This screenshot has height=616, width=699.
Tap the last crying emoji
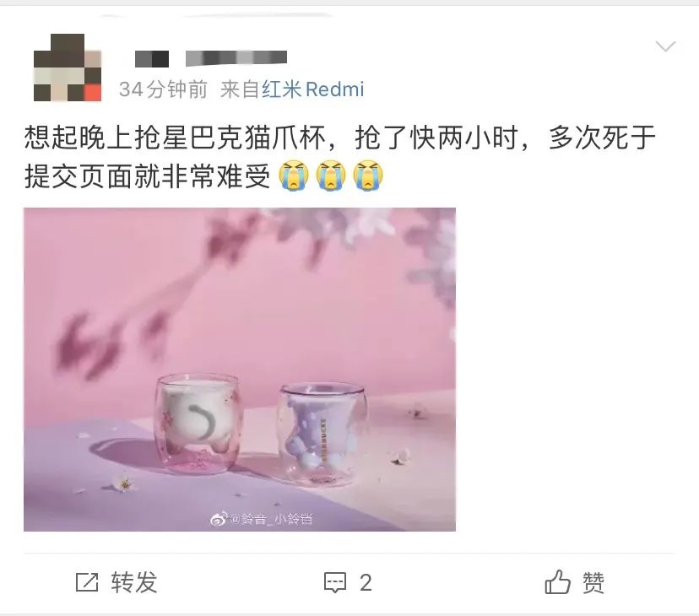(x=368, y=176)
